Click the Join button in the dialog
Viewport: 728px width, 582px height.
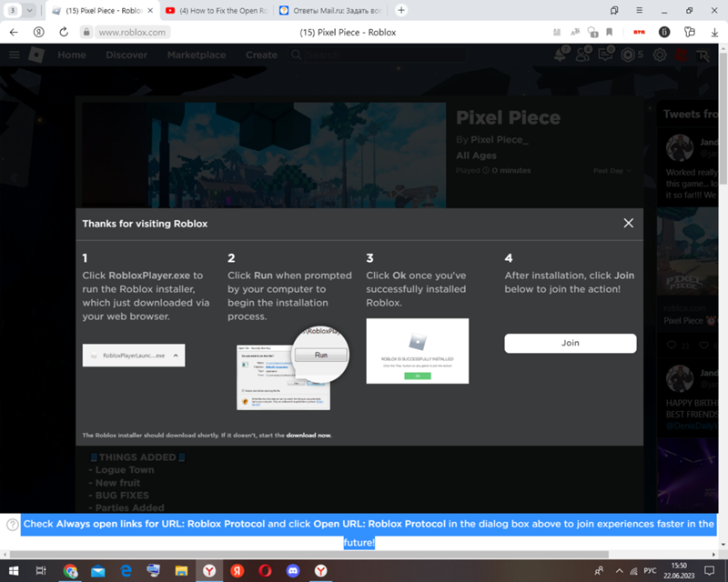pos(571,343)
